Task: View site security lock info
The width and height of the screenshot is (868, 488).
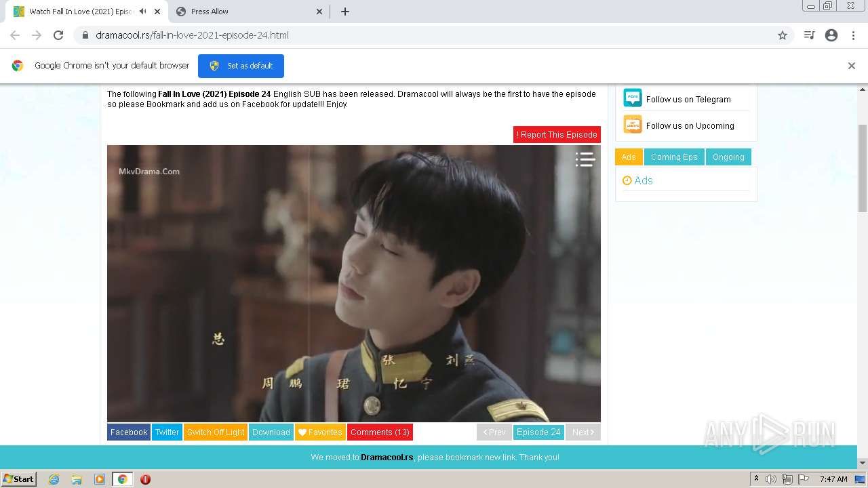Action: coord(85,35)
